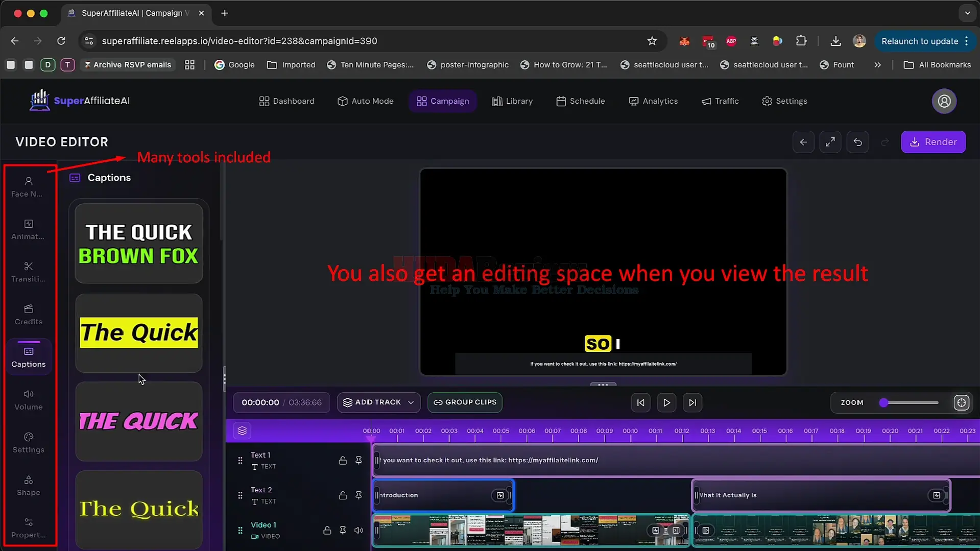Choose the pink THE QUICK caption style
980x551 pixels.
(139, 421)
